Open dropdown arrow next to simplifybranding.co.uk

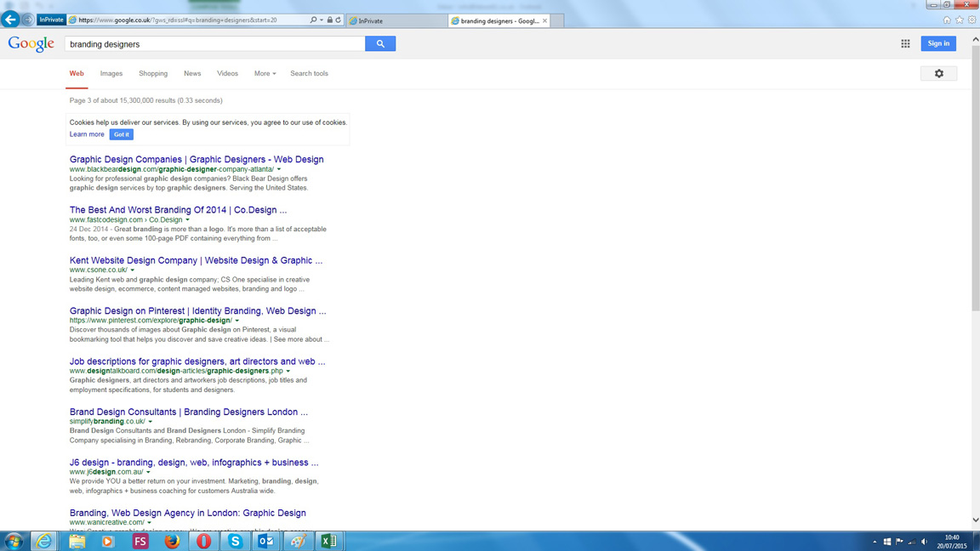point(151,422)
